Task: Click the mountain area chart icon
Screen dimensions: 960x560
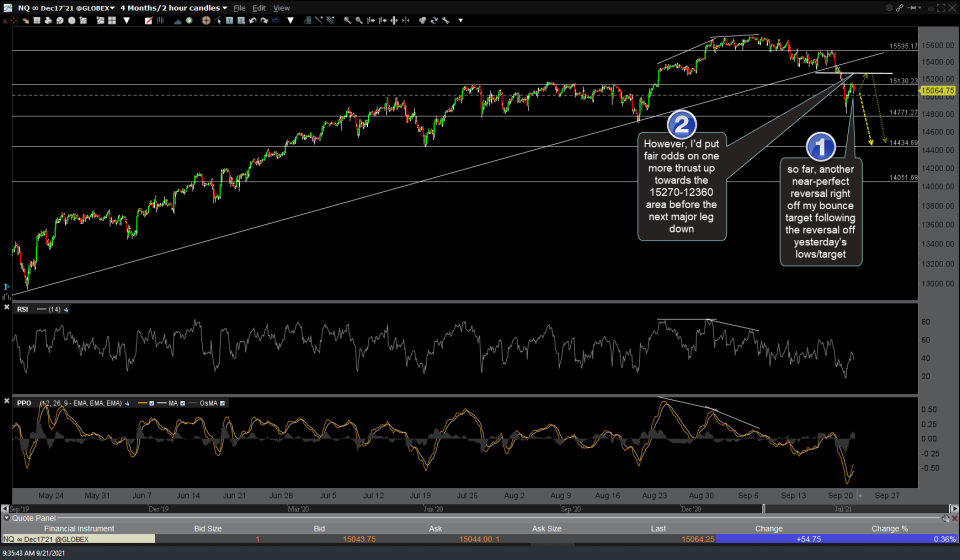Action: click(178, 20)
